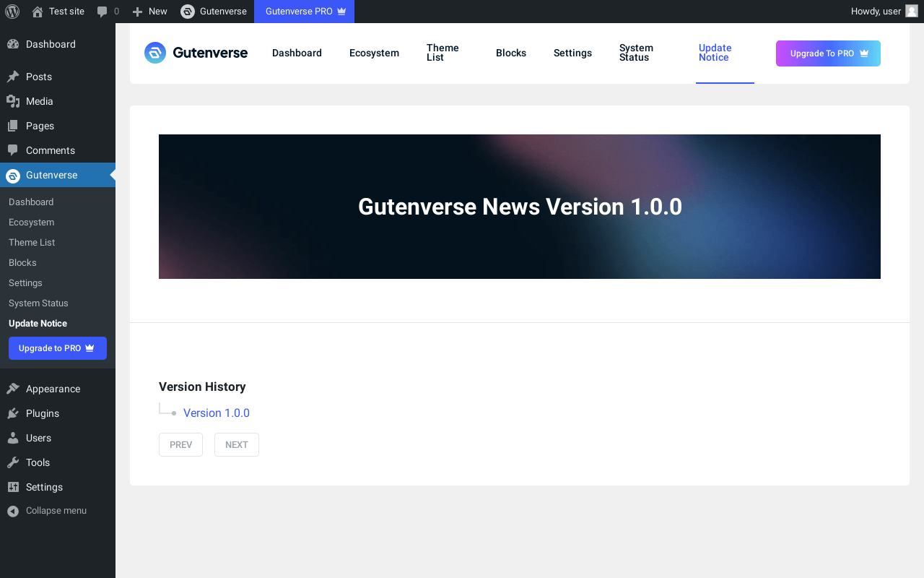Screen dimensions: 924x578
Task: Click the WordPress logo in admin bar
Action: pos(12,12)
